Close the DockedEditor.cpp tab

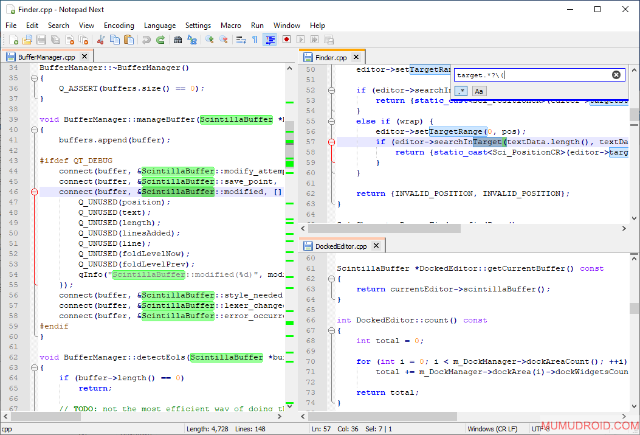[x=376, y=246]
